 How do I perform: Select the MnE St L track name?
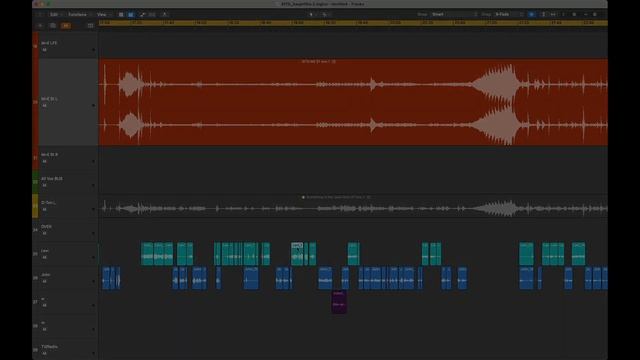(x=49, y=99)
